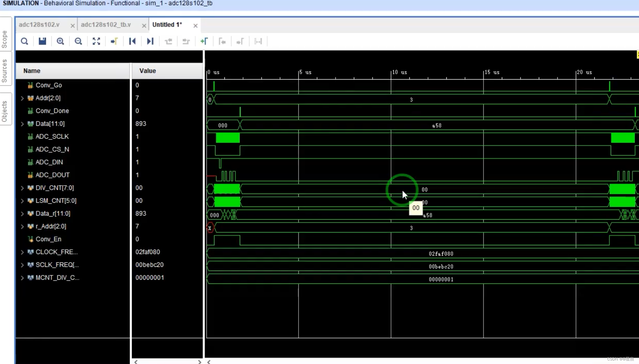Viewport: 639px width, 364px height.
Task: Save the waveform configuration
Action: click(42, 41)
